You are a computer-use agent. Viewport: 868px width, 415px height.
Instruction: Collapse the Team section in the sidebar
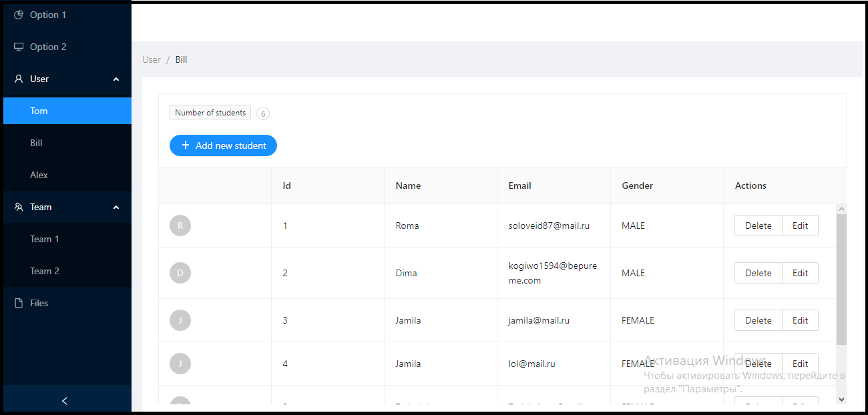pos(116,207)
